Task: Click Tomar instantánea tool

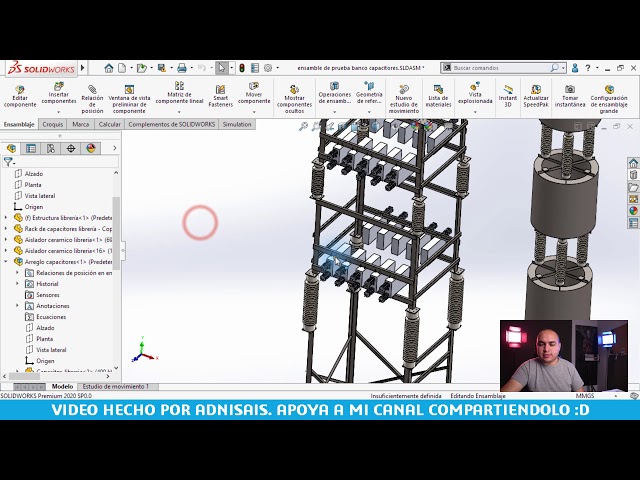Action: [x=570, y=96]
